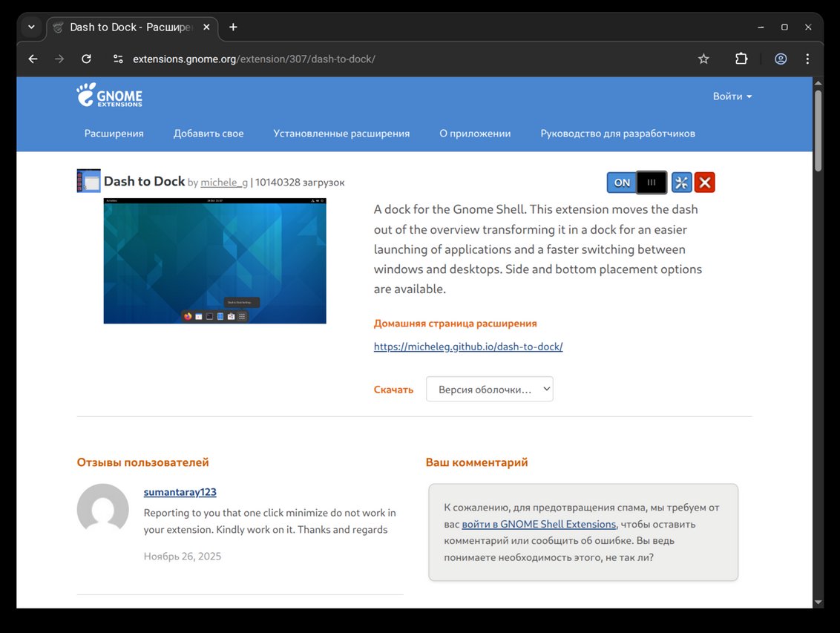840x633 pixels.
Task: View site information icon in address bar
Action: [x=118, y=59]
